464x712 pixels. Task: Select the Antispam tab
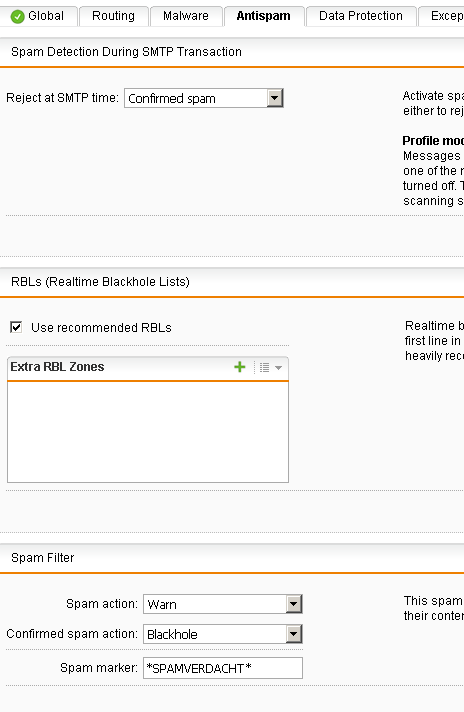[264, 16]
